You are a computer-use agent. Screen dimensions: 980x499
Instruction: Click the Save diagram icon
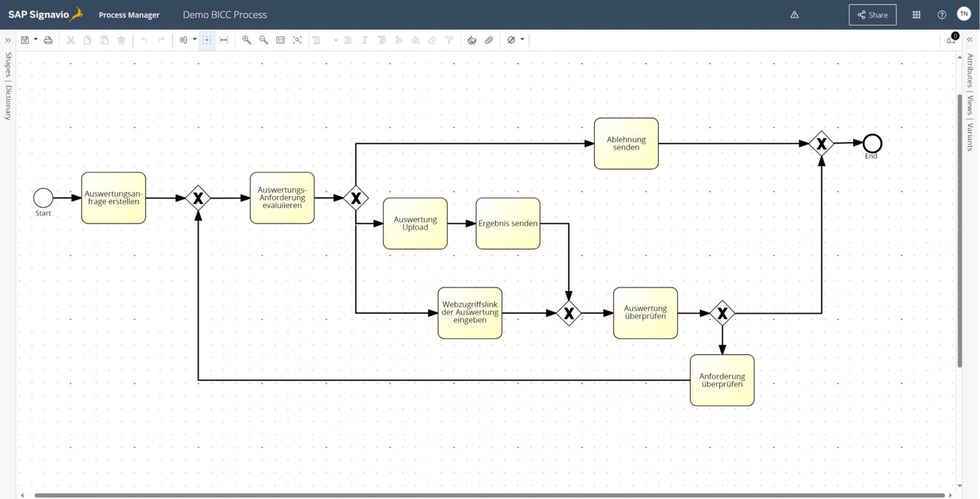click(x=24, y=40)
